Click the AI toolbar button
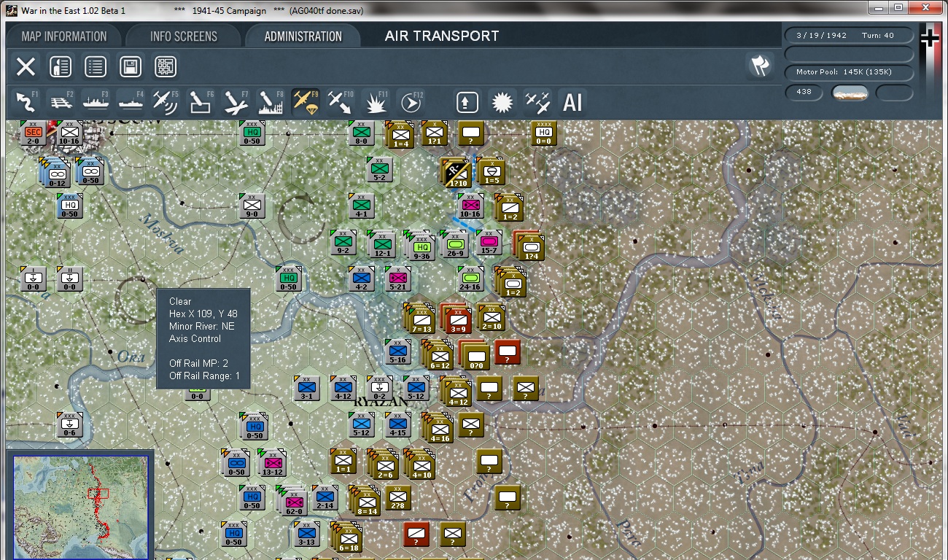948x560 pixels. (572, 102)
